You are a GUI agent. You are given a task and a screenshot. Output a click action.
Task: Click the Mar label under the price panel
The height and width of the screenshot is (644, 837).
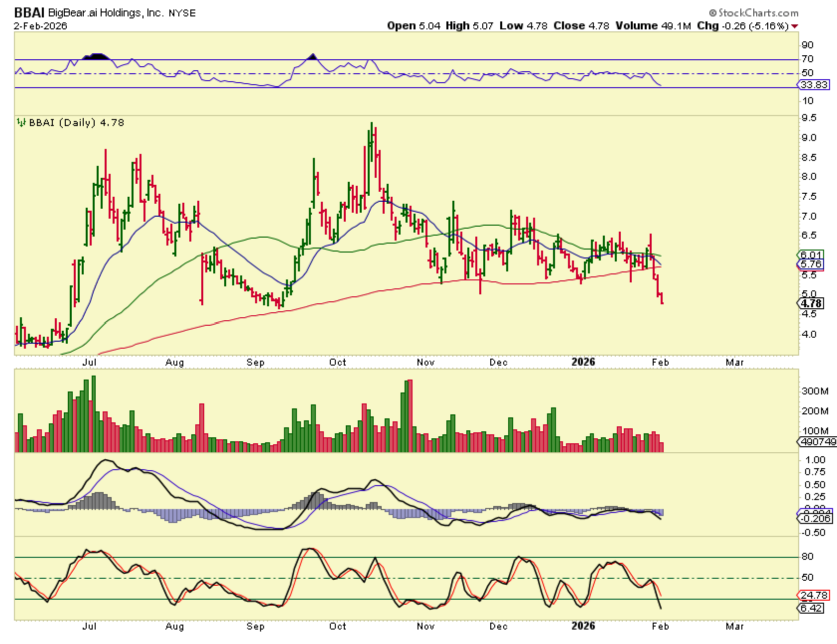[735, 362]
